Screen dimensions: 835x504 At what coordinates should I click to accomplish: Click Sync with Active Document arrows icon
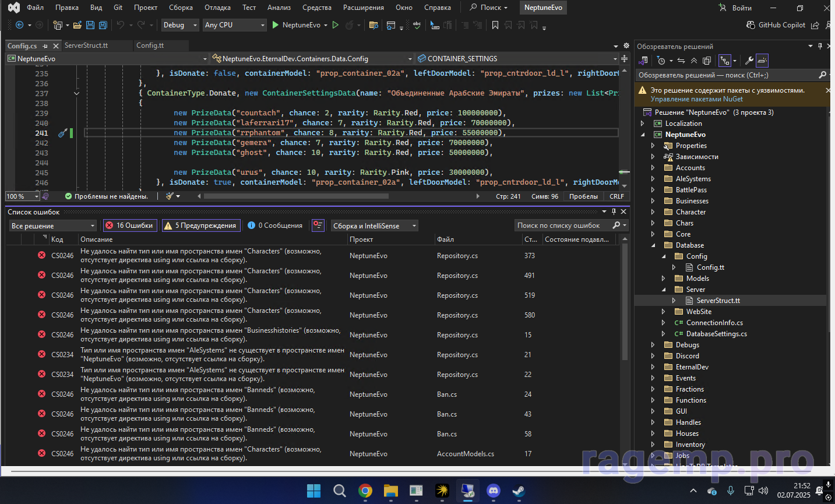[x=681, y=61]
